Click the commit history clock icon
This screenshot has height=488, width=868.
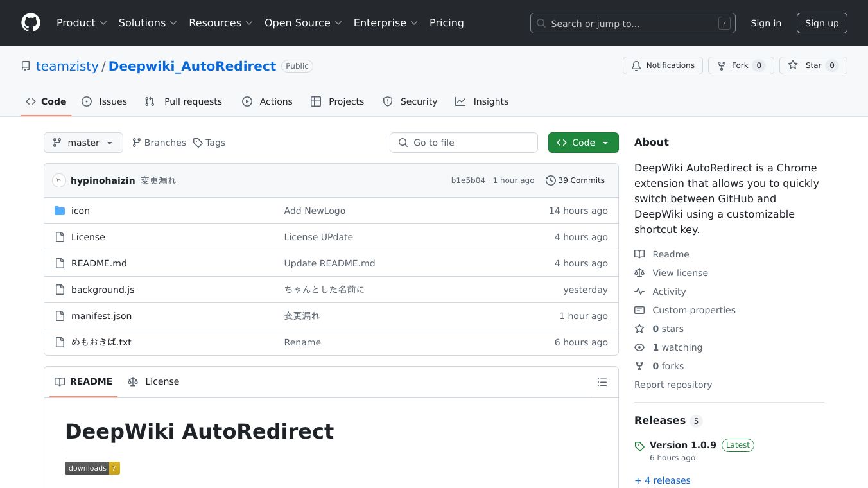point(550,180)
